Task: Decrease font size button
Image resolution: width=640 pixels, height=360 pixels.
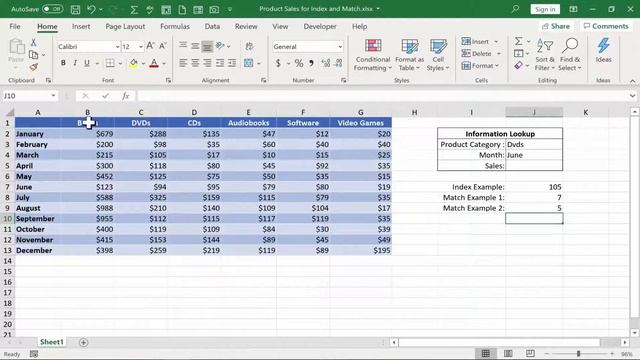Action: pyautogui.click(x=162, y=46)
